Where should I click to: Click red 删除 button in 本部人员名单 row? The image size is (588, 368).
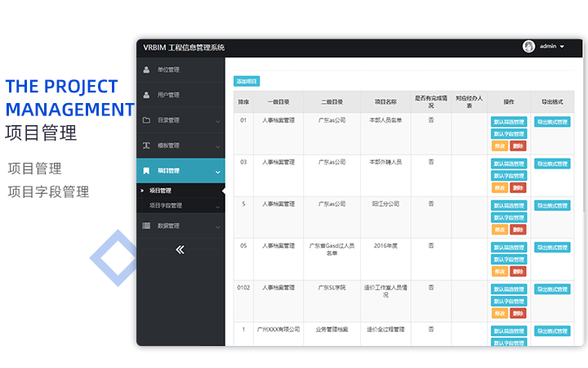[518, 146]
